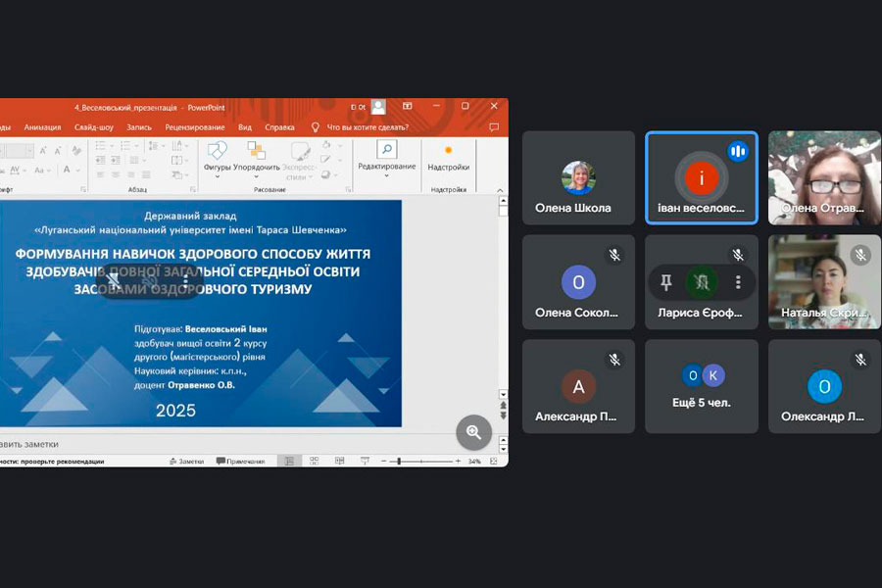The width and height of the screenshot is (882, 588).
Task: Open Абзац paragraph dialog launcher
Action: 192,189
